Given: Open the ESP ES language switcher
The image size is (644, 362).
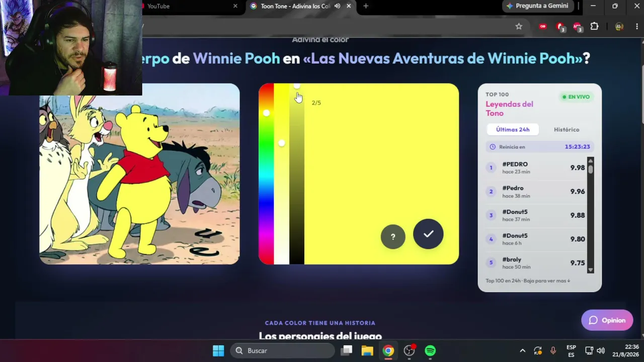Looking at the screenshot, I should click(571, 351).
